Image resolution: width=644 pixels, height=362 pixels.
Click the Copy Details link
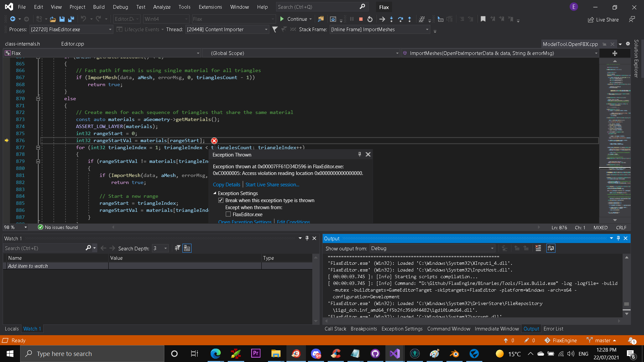pyautogui.click(x=226, y=184)
